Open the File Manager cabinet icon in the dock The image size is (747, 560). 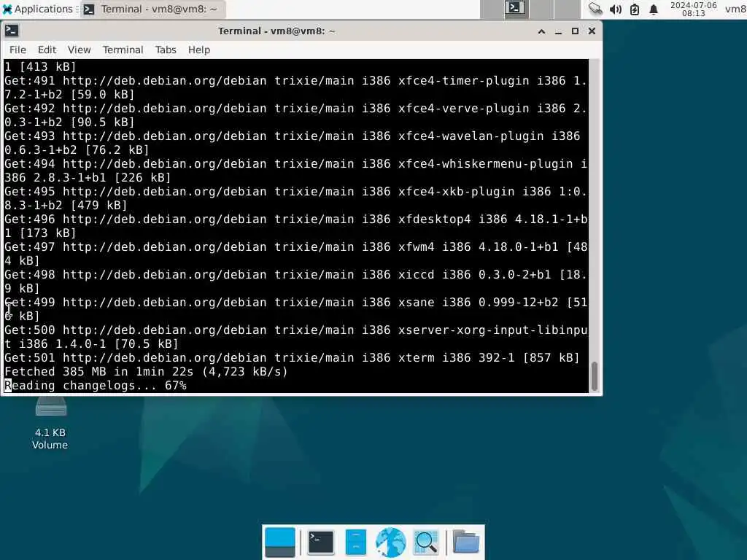point(356,542)
